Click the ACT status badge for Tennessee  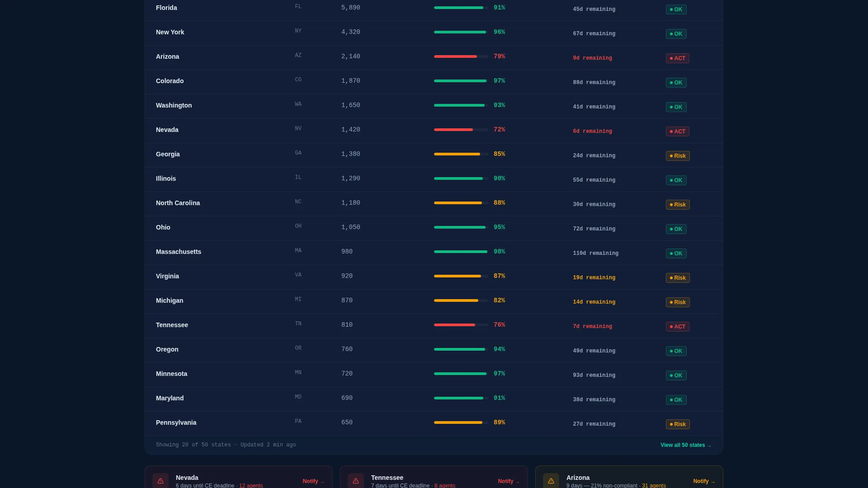tap(677, 327)
